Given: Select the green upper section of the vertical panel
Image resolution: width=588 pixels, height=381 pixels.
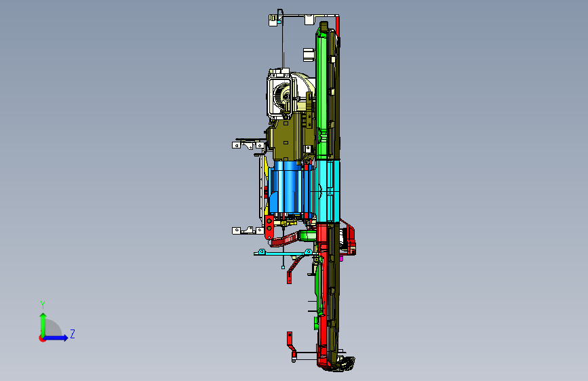Looking at the screenshot, I should coord(321,94).
